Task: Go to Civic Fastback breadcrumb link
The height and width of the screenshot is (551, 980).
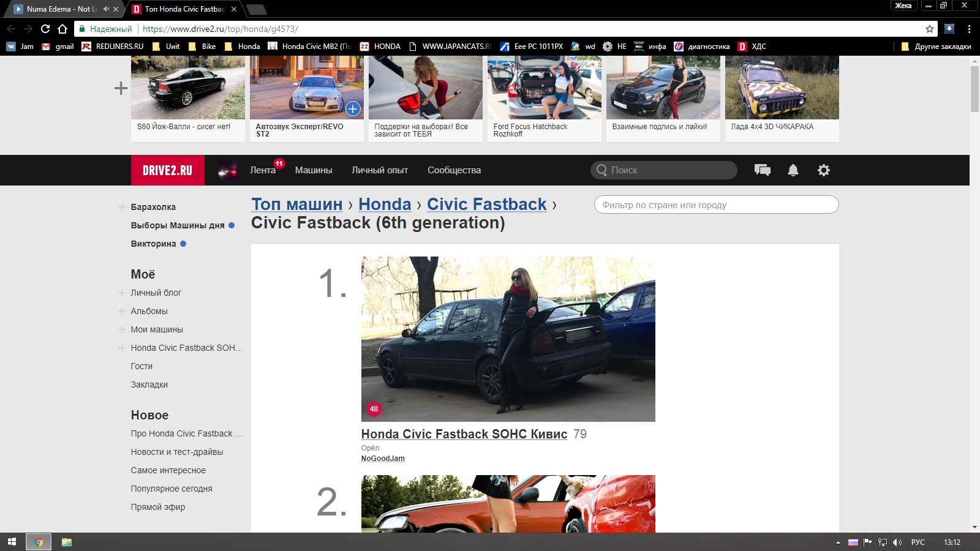Action: pyautogui.click(x=487, y=204)
